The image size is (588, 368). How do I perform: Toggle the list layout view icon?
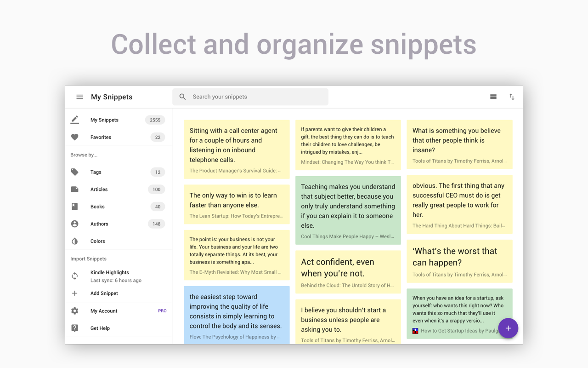493,97
